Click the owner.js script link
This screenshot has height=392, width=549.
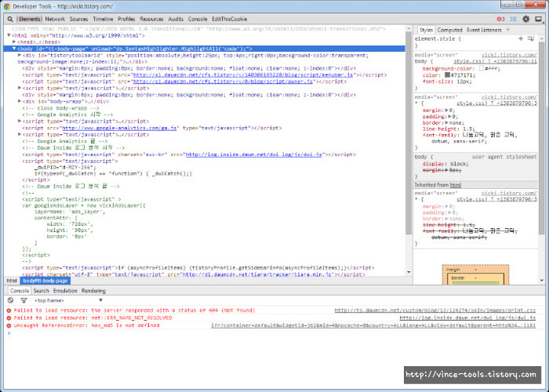pyautogui.click(x=223, y=82)
